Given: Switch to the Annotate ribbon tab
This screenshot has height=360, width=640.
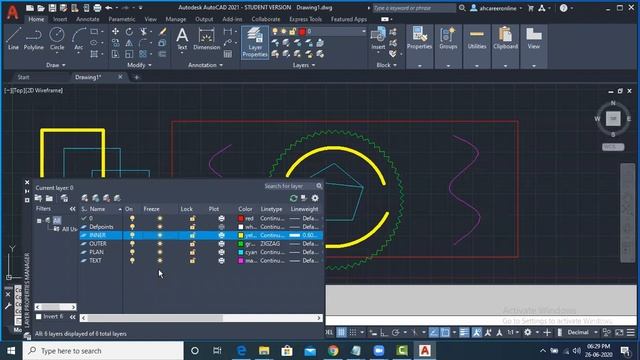Looking at the screenshot, I should pos(87,19).
